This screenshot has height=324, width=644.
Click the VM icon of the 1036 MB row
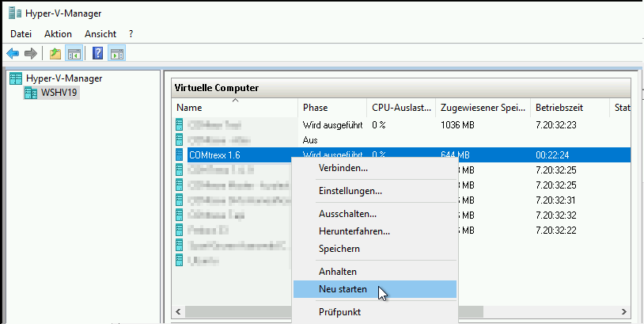pyautogui.click(x=179, y=124)
